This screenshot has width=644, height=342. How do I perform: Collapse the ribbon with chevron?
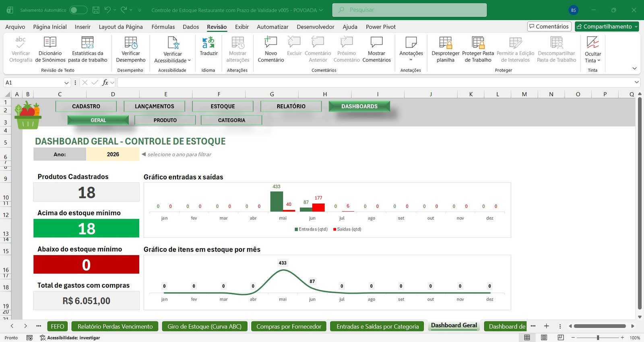[x=634, y=68]
